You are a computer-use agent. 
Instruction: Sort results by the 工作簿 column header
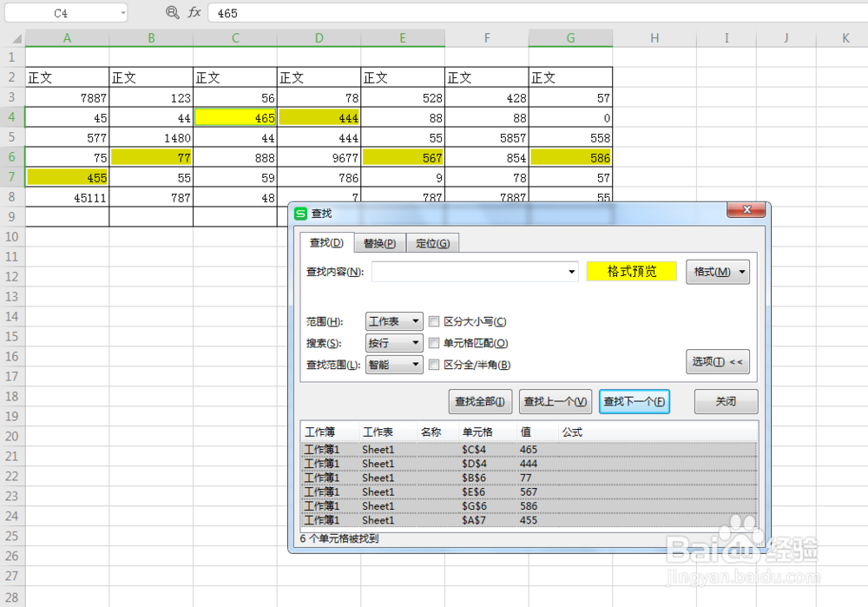coord(329,432)
